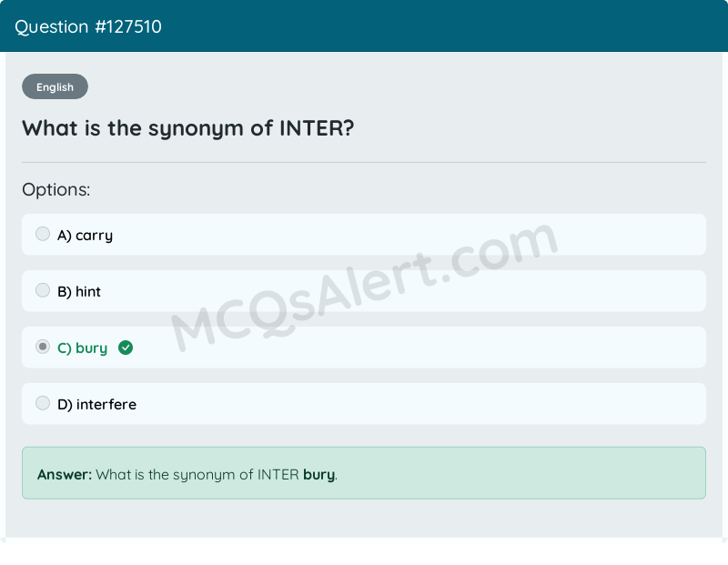The height and width of the screenshot is (565, 728).
Task: Click the English language badge
Action: [x=55, y=86]
